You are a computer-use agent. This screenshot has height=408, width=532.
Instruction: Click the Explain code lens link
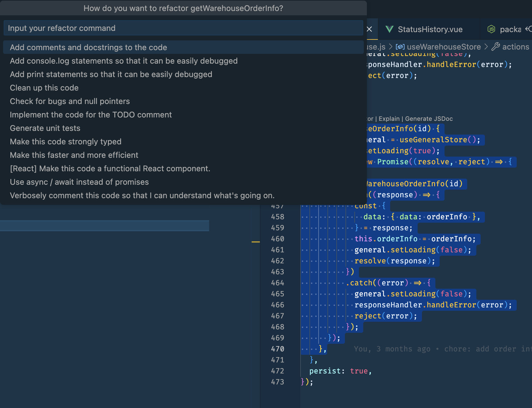pos(389,119)
